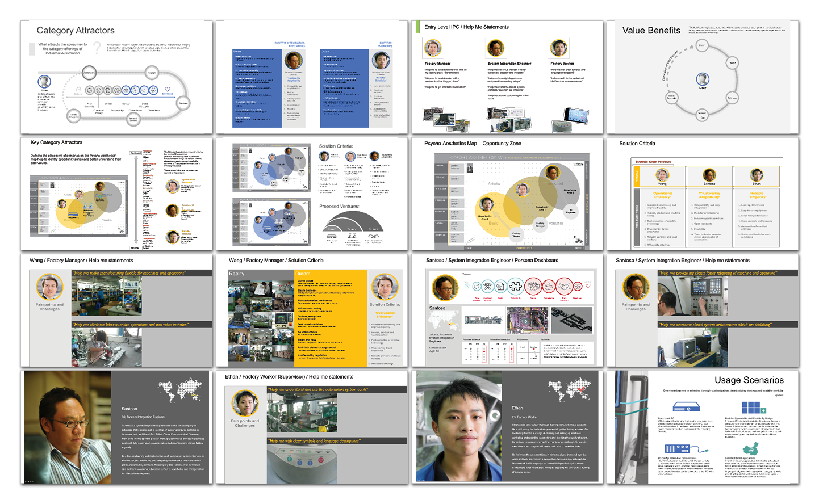Open the Ethan Factory Worker Help me statements slide
Screen dimensions: 819x504
click(312, 427)
